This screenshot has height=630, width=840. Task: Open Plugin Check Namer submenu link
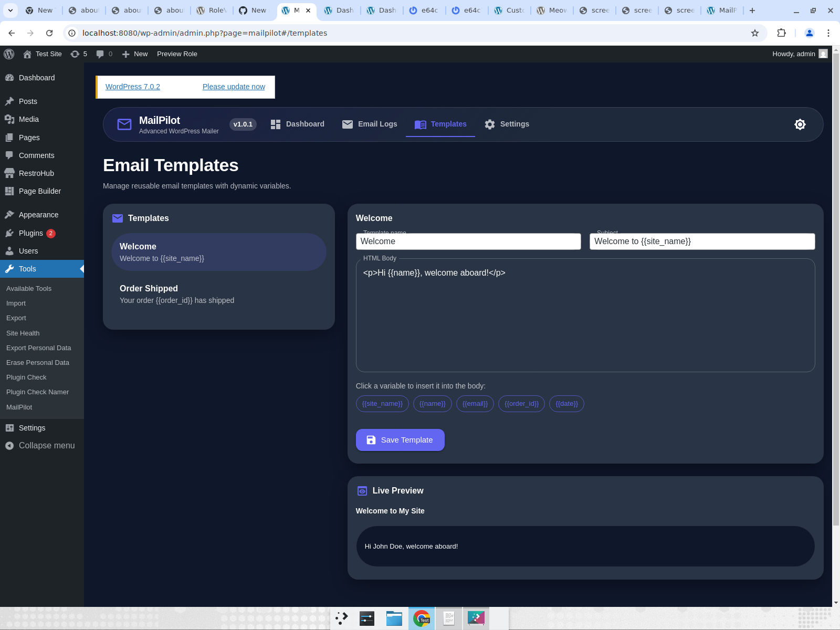click(x=38, y=392)
